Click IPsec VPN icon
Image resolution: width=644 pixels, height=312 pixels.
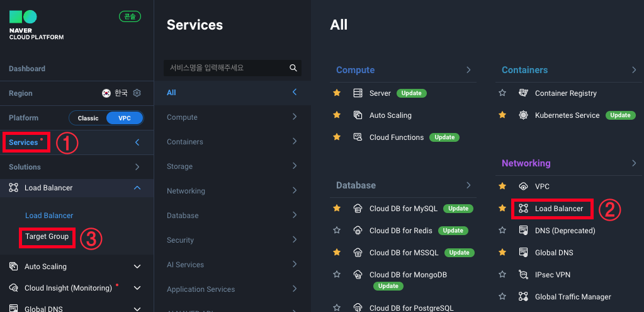tap(523, 274)
